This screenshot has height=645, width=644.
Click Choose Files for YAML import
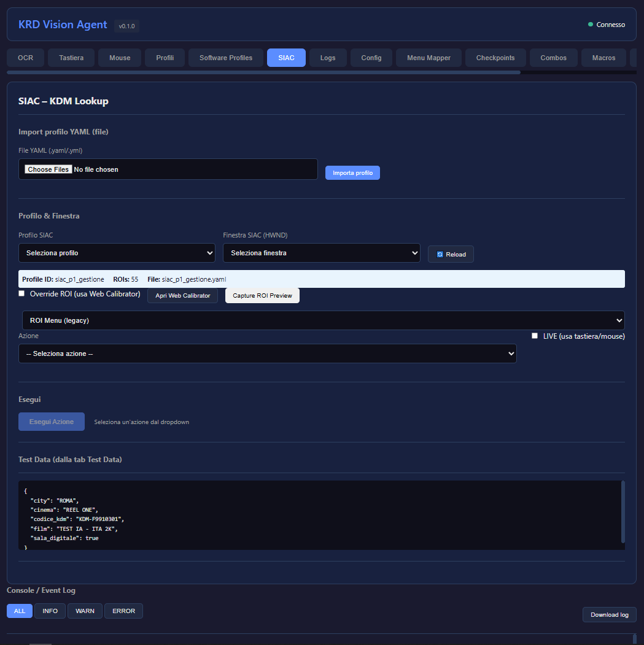coord(48,169)
